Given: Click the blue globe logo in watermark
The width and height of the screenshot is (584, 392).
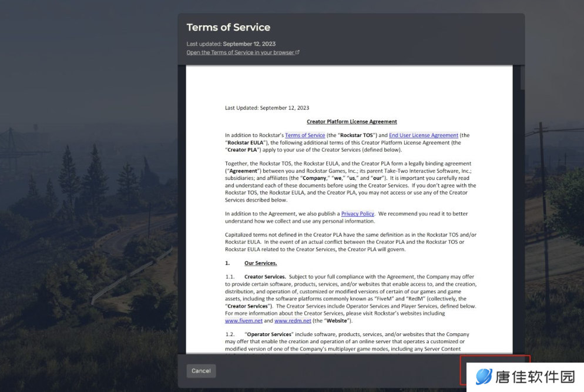Looking at the screenshot, I should click(484, 376).
